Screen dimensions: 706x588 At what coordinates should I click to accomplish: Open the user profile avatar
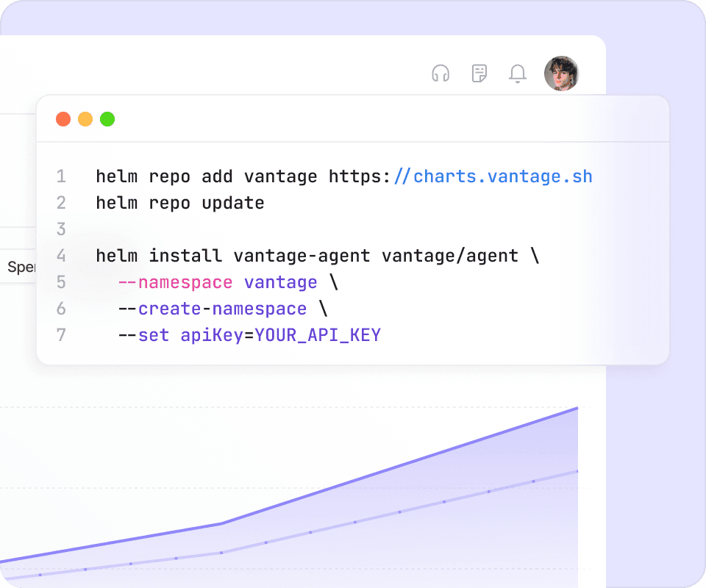coord(561,73)
